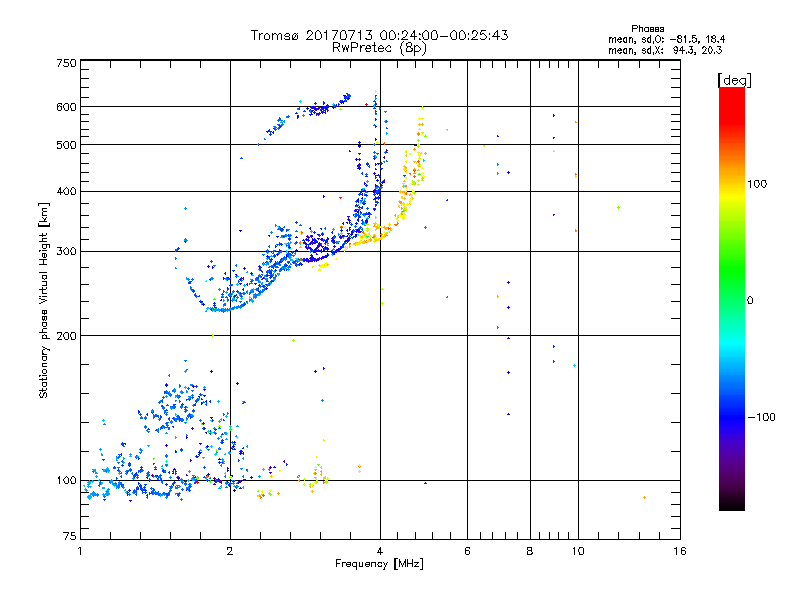
Task: Click the y-axis tick label '500'
Action: 66,145
